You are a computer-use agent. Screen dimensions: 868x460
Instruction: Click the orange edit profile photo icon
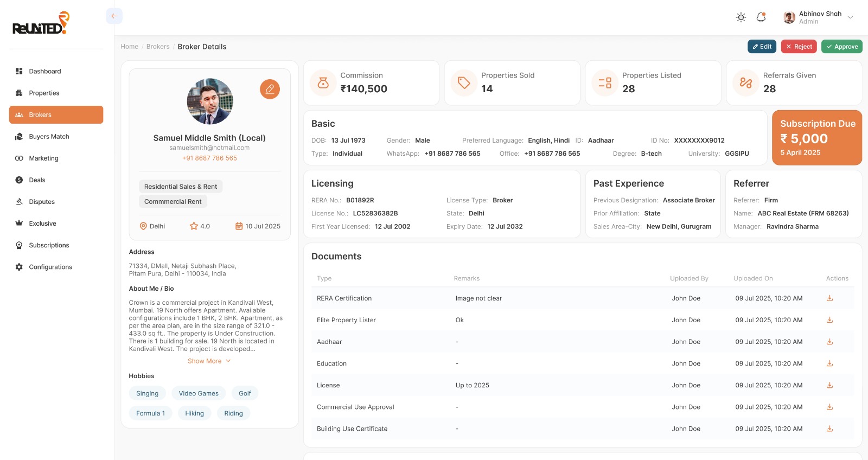270,89
